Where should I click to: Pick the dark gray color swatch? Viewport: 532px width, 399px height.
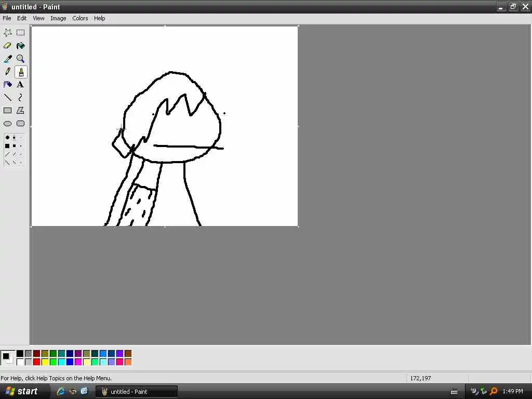[28, 354]
